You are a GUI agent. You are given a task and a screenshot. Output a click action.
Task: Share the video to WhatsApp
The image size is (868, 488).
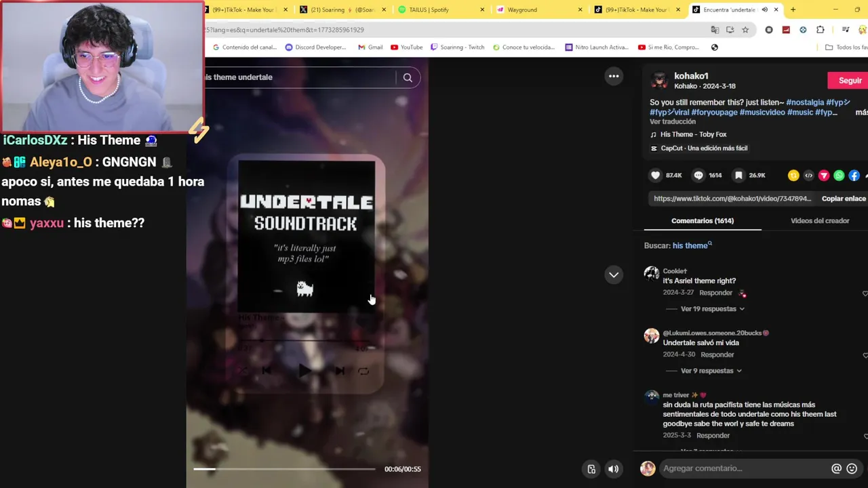[x=839, y=176]
